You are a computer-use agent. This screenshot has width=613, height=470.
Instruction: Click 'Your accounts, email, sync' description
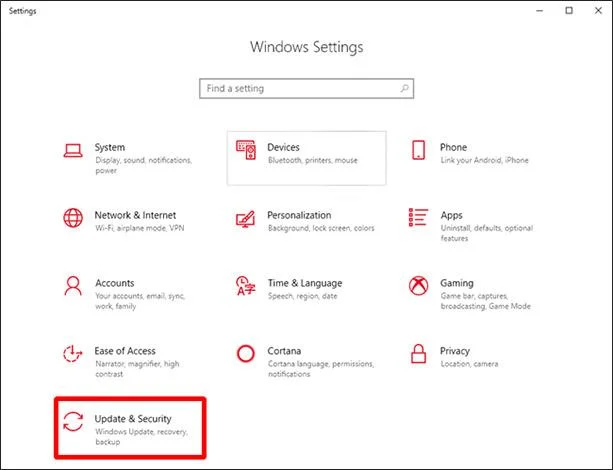click(140, 301)
